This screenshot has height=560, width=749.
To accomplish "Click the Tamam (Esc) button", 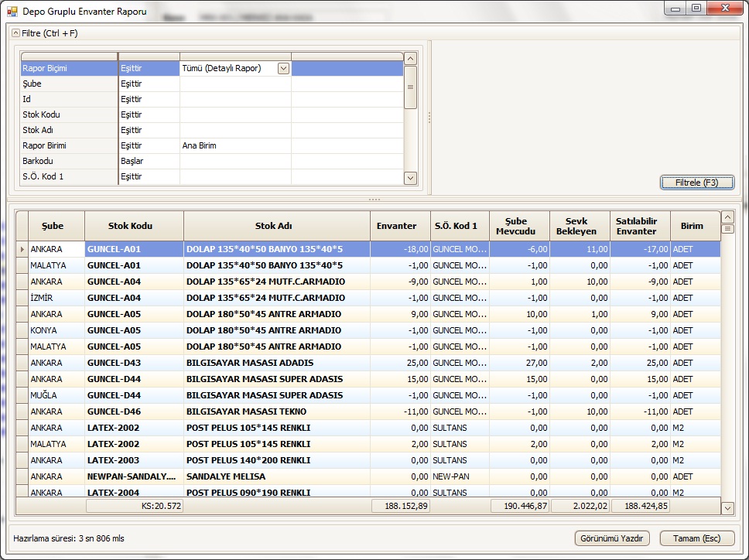I will [696, 538].
